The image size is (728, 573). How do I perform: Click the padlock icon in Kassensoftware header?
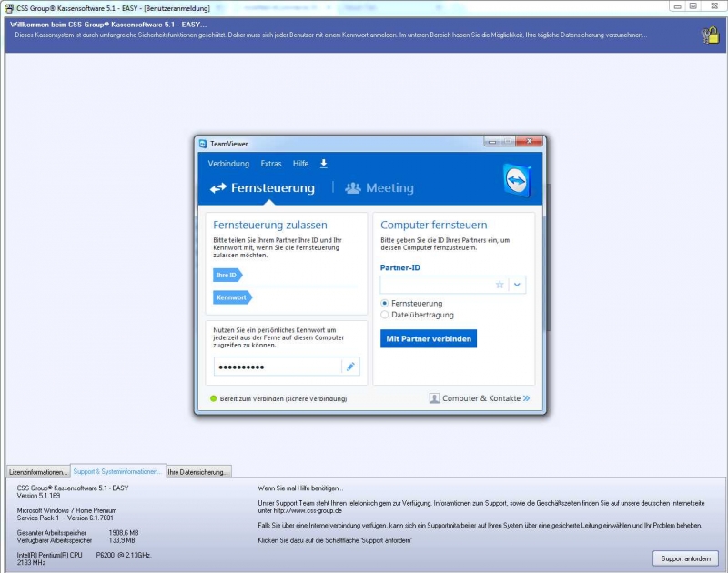coord(710,35)
